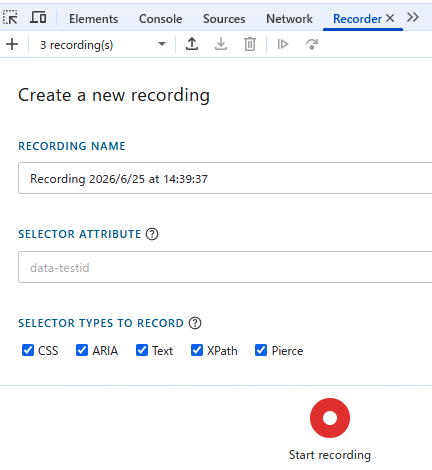Export recording using the download icon
432x470 pixels.
coord(221,44)
